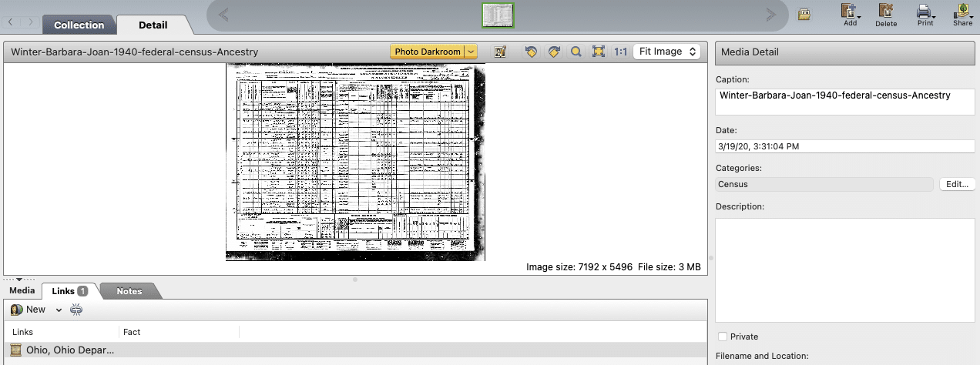Click the magnifier zoom icon
This screenshot has width=980, height=365.
576,52
